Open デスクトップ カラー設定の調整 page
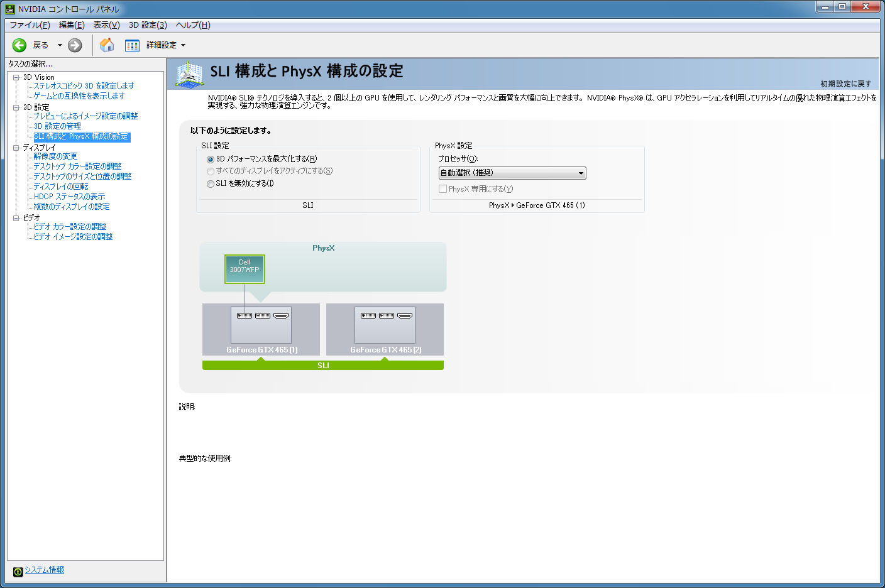Screen dimensions: 885x588 (77, 166)
